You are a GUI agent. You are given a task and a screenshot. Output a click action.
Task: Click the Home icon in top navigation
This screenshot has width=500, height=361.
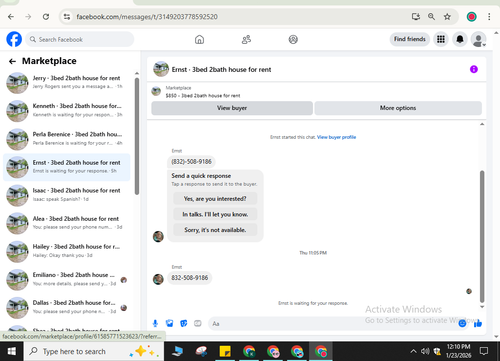click(x=199, y=40)
